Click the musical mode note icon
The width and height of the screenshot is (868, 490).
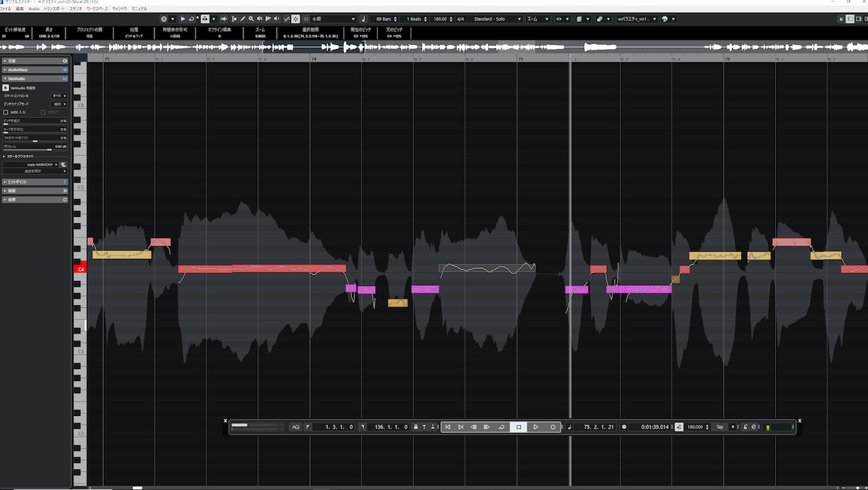[364, 18]
